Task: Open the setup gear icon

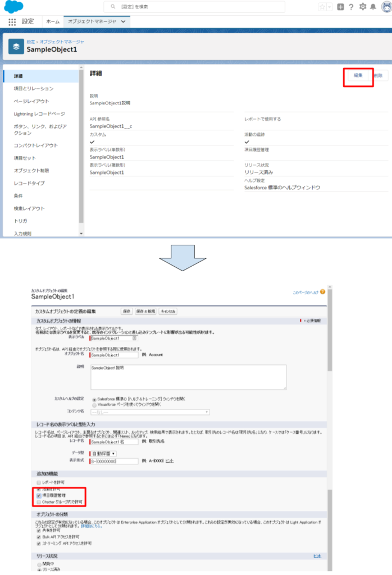Action: click(x=363, y=7)
